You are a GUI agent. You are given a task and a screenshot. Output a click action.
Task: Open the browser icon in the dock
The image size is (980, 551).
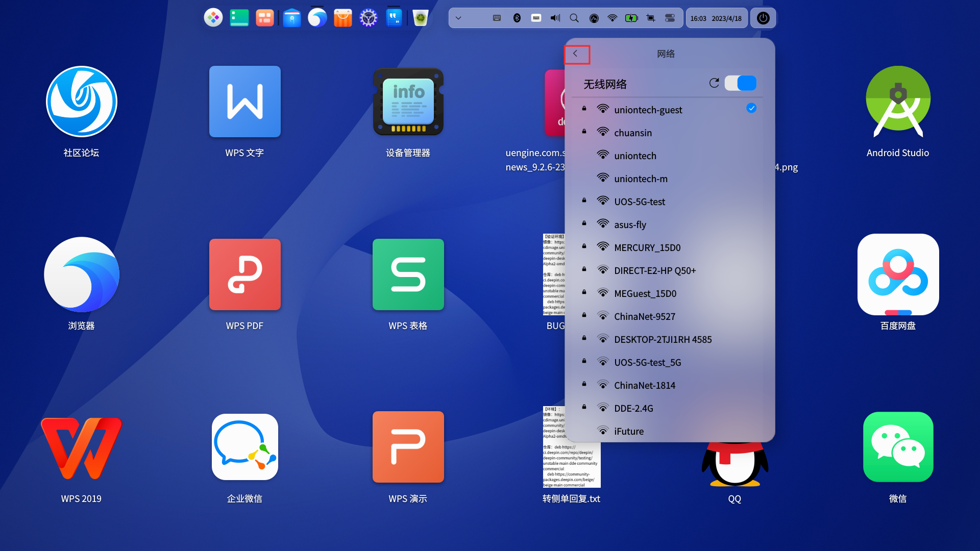(317, 18)
